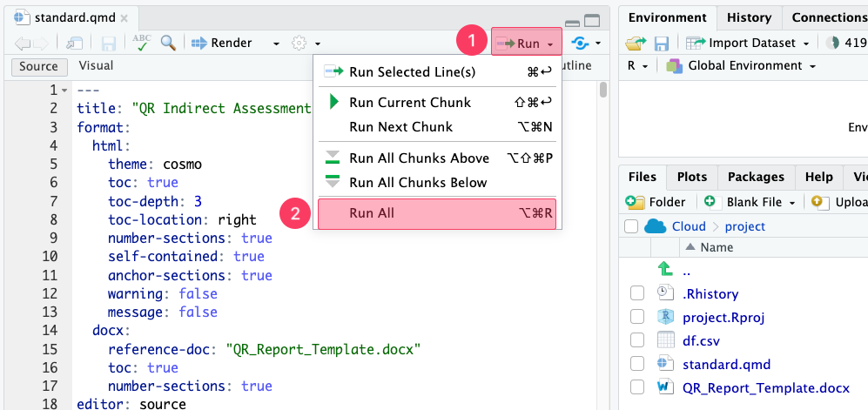
Task: Click the find/replace magnifier icon
Action: point(168,43)
